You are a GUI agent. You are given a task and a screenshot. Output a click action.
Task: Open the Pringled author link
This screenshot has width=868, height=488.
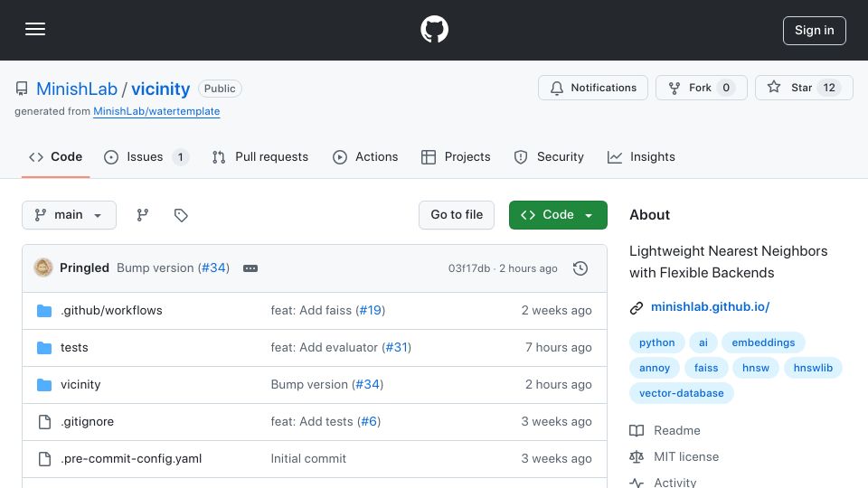coord(84,267)
